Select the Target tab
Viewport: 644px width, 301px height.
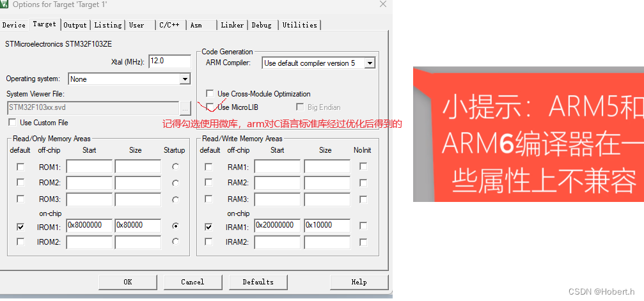[x=44, y=24]
